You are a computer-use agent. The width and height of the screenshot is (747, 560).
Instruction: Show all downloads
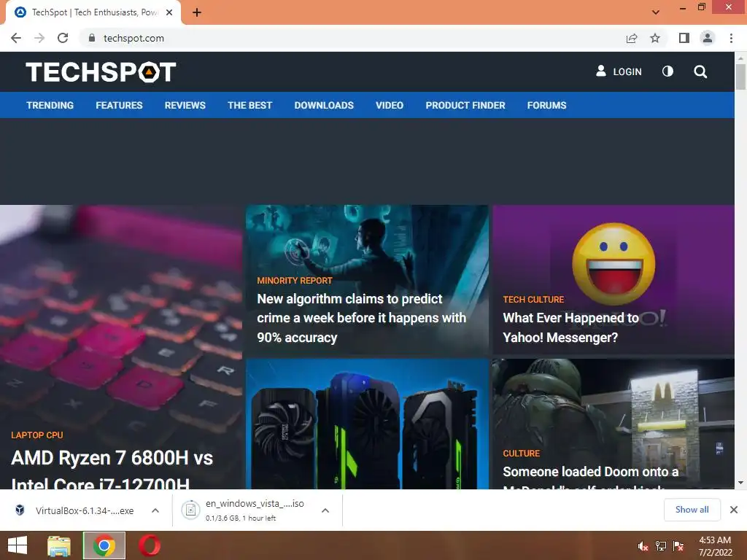coord(692,510)
